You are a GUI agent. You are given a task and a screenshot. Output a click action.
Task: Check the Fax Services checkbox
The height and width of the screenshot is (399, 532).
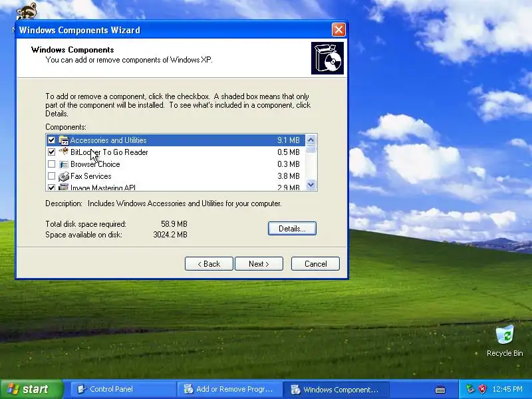tap(51, 176)
